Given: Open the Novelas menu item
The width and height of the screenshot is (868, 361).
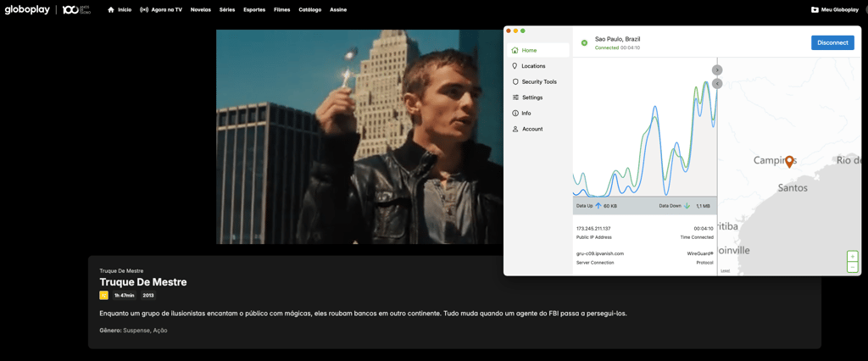Looking at the screenshot, I should point(200,10).
